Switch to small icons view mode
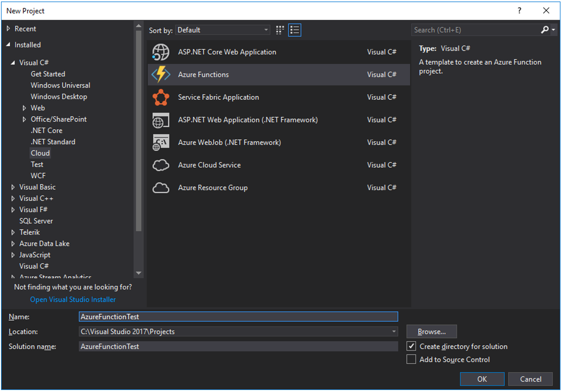 pos(279,30)
